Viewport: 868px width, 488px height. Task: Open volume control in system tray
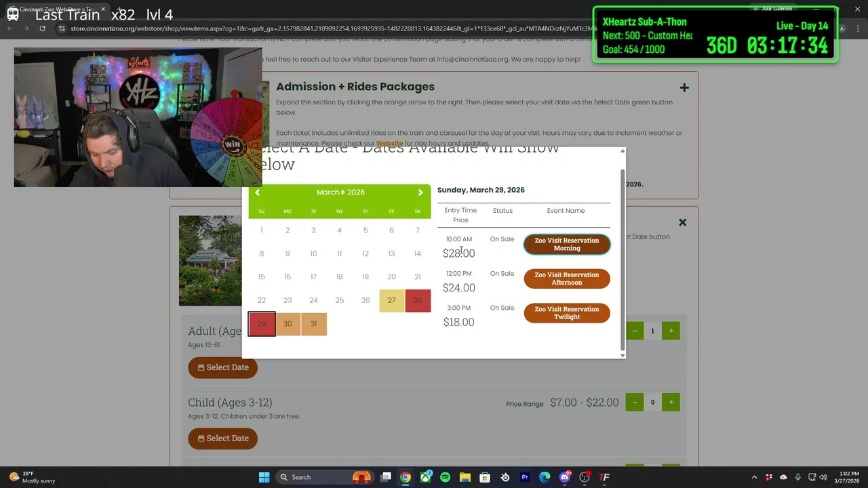[822, 477]
